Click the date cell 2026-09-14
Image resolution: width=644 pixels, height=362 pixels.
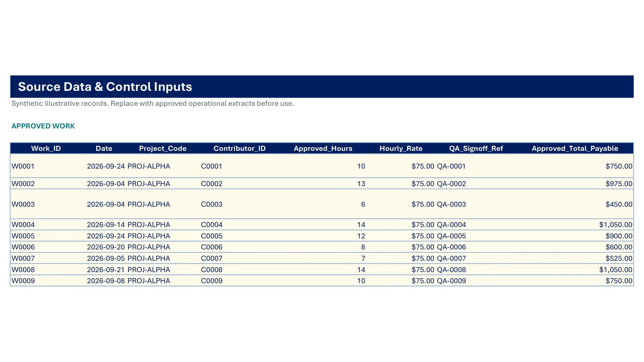pos(106,225)
